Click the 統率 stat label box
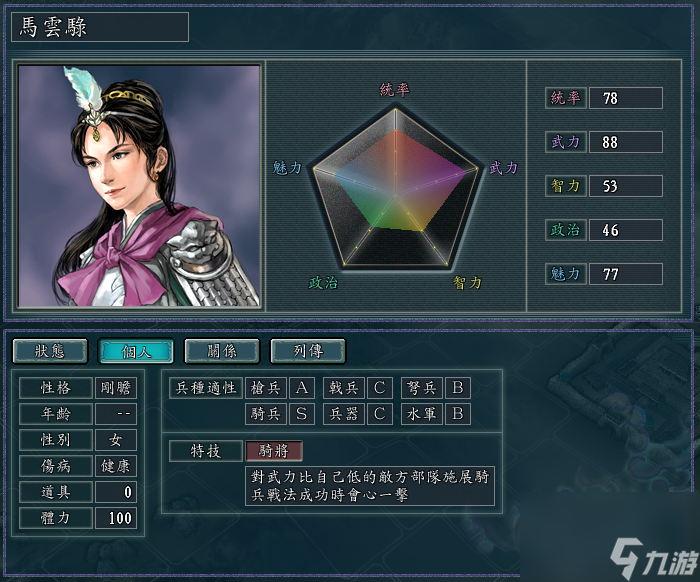700x582 pixels. (566, 98)
